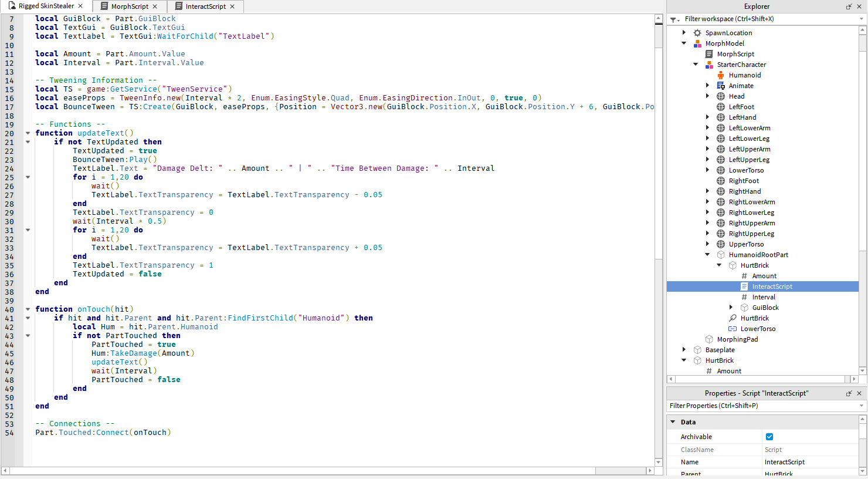This screenshot has width=868, height=479.
Task: Click the Filter Properties input field
Action: [762, 406]
